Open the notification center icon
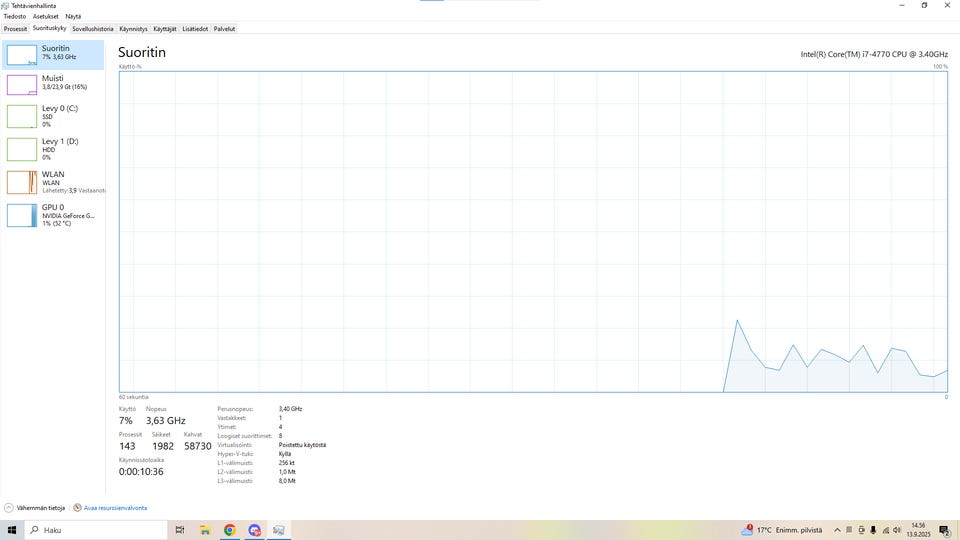The width and height of the screenshot is (960, 540). (945, 530)
